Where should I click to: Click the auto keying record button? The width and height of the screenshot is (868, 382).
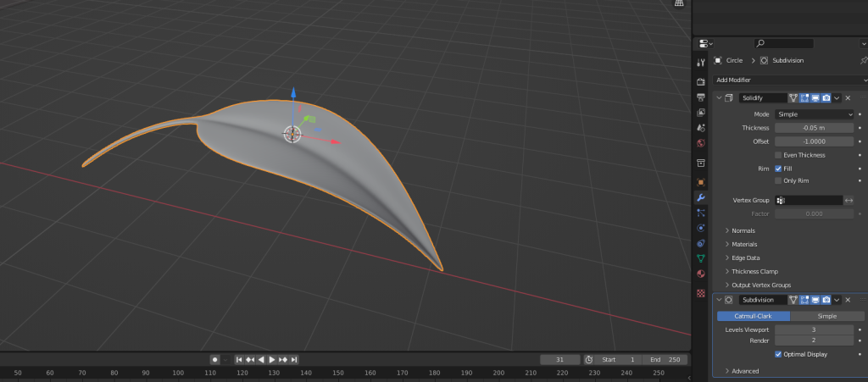(215, 360)
